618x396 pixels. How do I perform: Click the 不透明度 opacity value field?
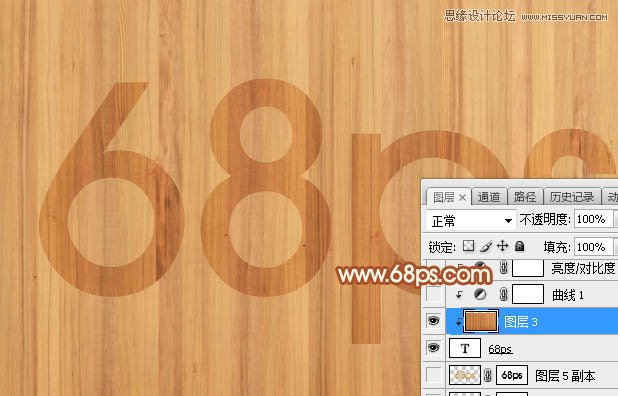coord(593,219)
